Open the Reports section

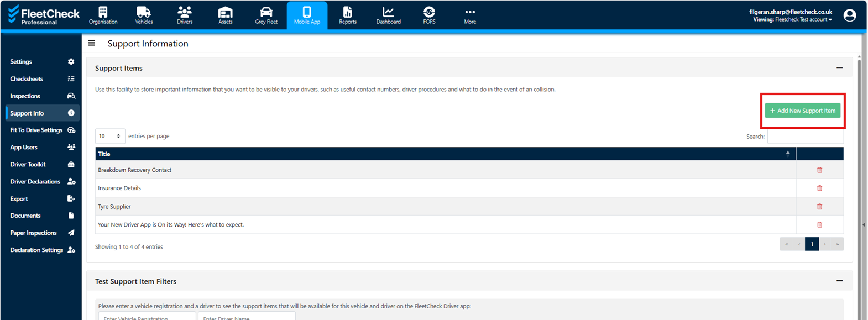[347, 15]
